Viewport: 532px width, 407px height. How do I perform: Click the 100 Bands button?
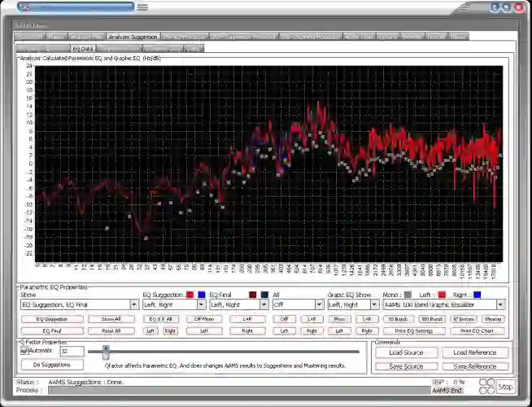[x=432, y=319]
